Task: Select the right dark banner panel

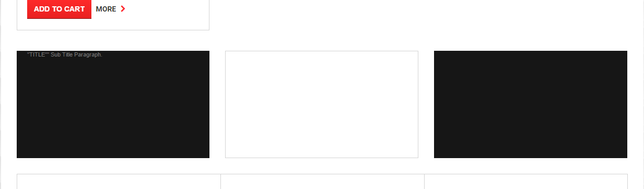Action: (531, 104)
